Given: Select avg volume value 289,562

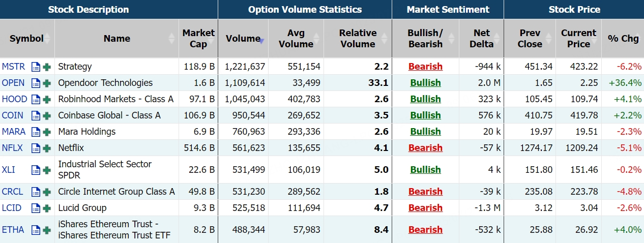Looking at the screenshot, I should click(x=303, y=192).
